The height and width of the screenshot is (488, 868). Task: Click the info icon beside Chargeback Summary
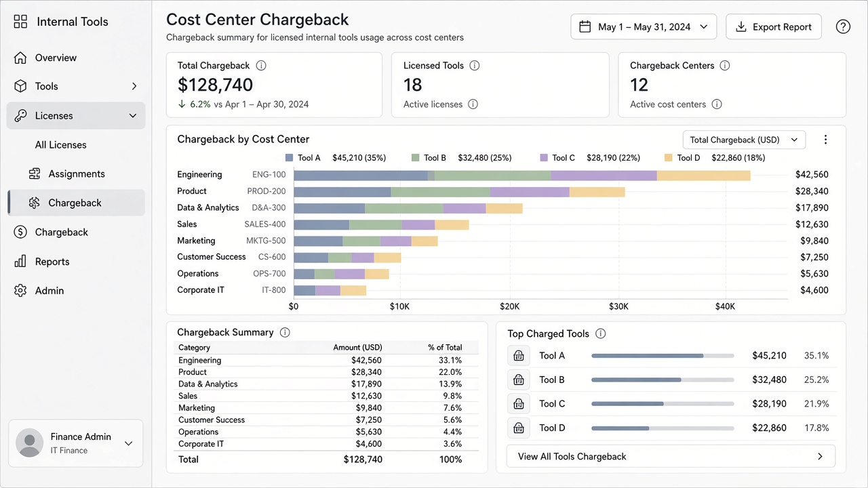pyautogui.click(x=285, y=333)
